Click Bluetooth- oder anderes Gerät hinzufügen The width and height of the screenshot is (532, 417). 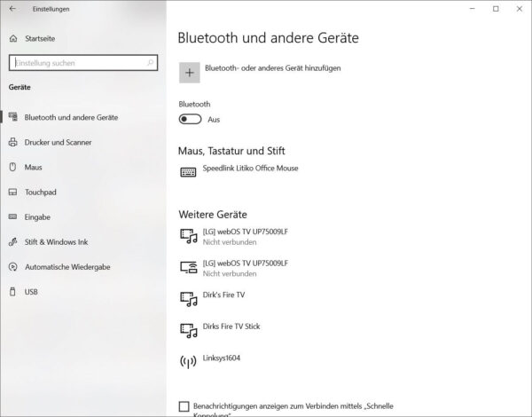point(273,68)
